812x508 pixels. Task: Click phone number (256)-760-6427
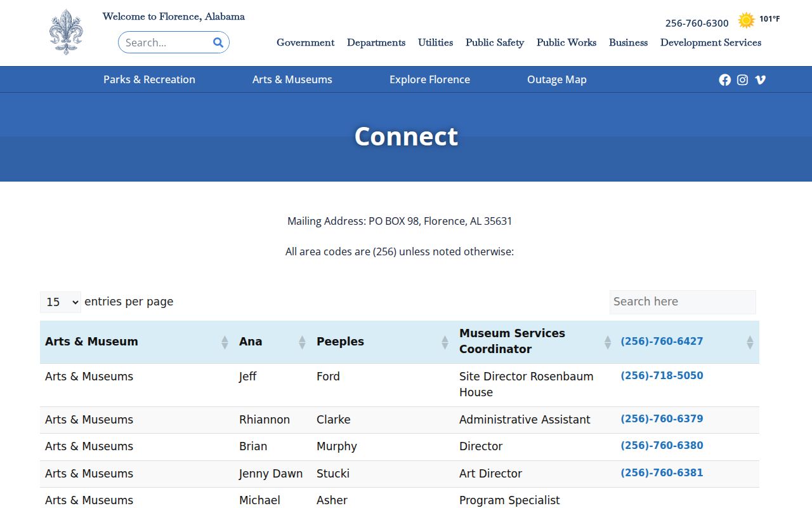pos(662,342)
